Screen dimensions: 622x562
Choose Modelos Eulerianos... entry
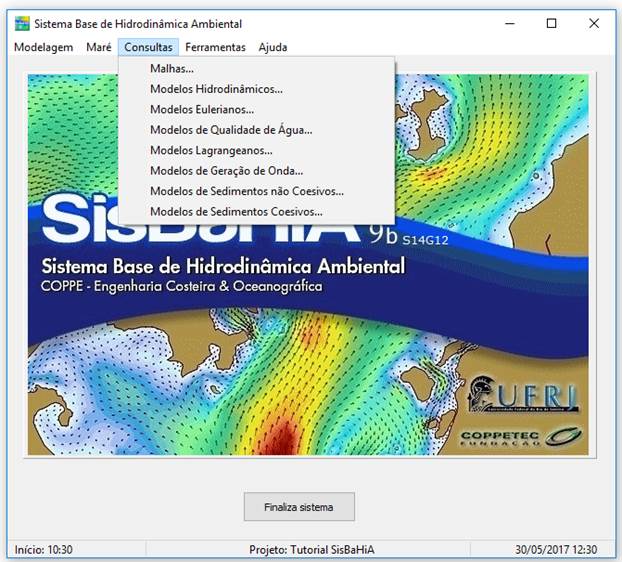click(256, 109)
